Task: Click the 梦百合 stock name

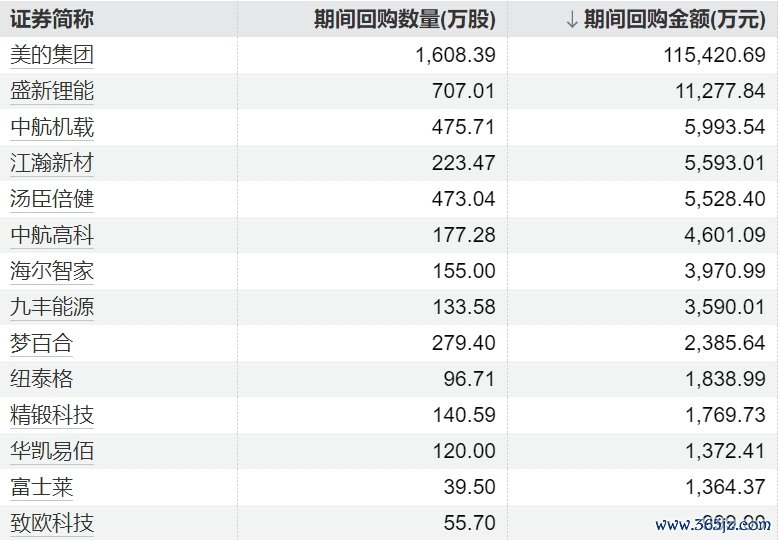Action: [x=42, y=343]
